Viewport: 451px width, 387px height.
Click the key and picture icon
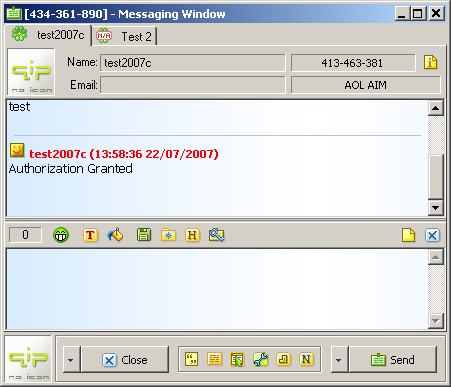coord(217,235)
